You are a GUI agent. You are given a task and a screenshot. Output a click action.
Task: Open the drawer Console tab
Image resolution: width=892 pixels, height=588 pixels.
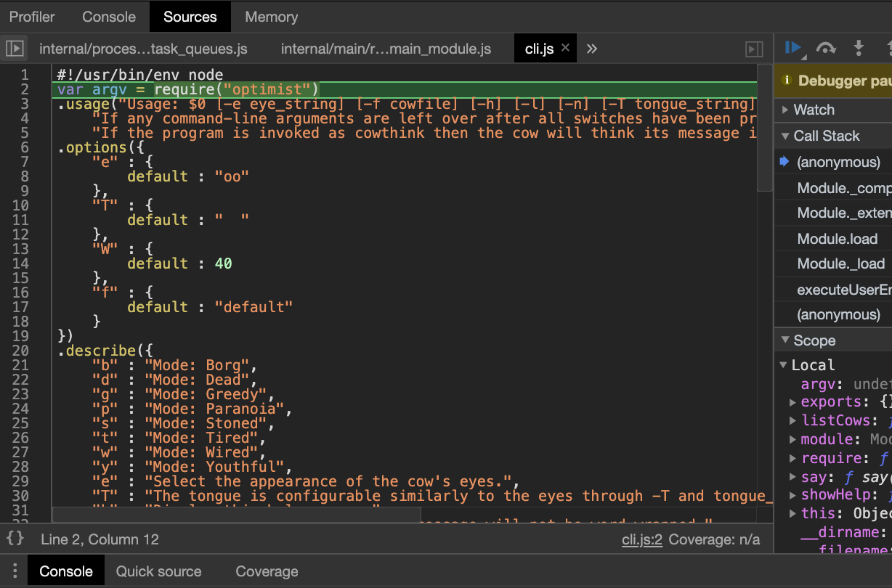[x=66, y=571]
